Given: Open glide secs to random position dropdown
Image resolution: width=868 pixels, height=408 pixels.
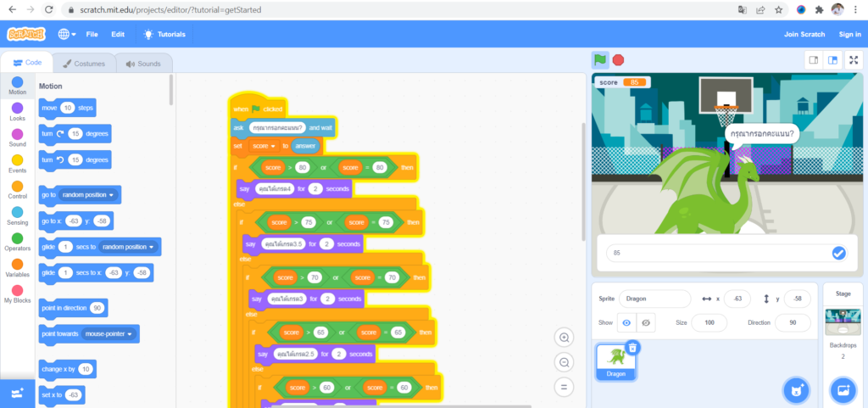Looking at the screenshot, I should [x=128, y=247].
